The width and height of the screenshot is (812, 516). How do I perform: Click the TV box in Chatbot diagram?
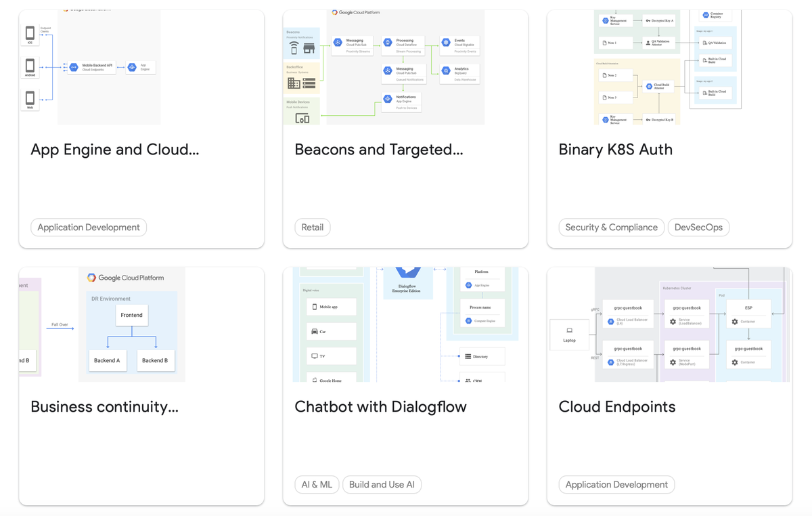coord(331,356)
